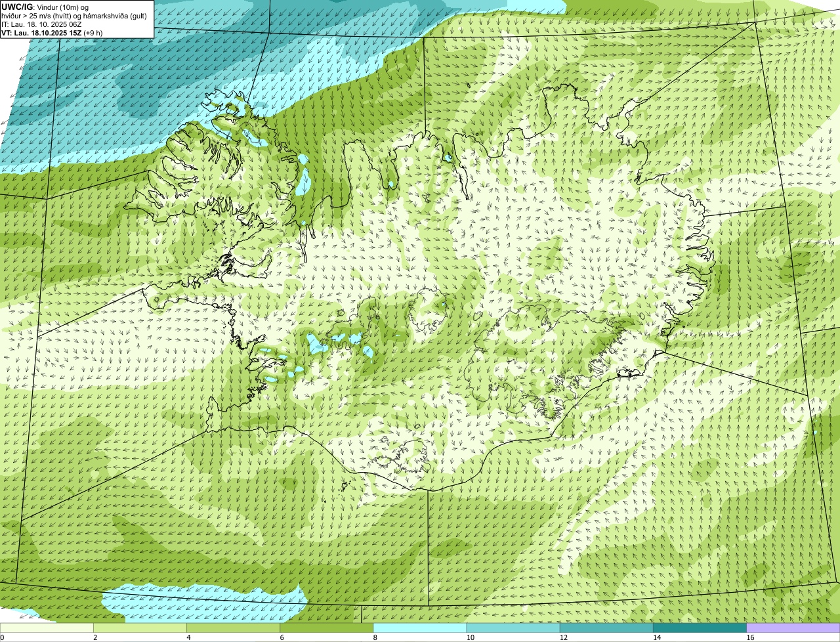
Task: Click the pale yellow 0–2 m/s legend swatch
Action: tap(47, 628)
